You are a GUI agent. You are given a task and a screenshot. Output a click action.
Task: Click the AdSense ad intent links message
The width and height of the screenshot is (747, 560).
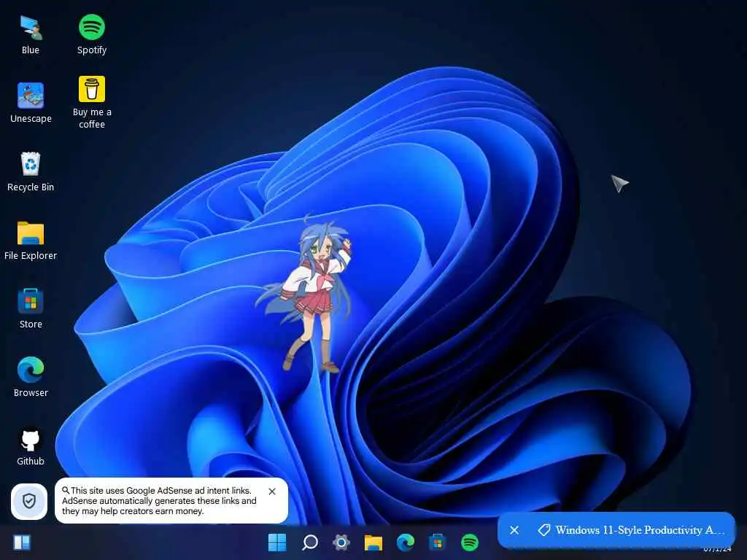tap(159, 500)
